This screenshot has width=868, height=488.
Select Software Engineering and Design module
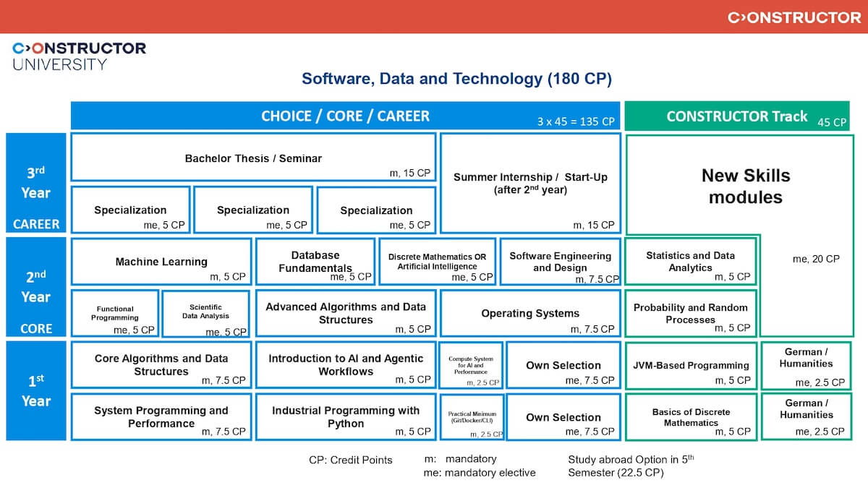click(x=560, y=262)
